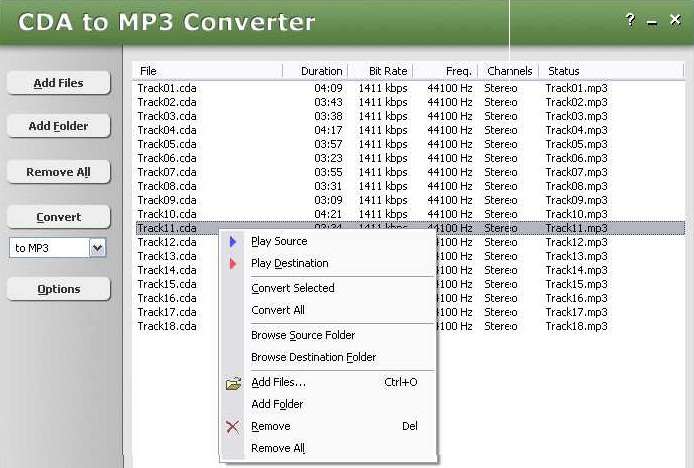694x468 pixels.
Task: Open help with the question mark icon
Action: [630, 20]
